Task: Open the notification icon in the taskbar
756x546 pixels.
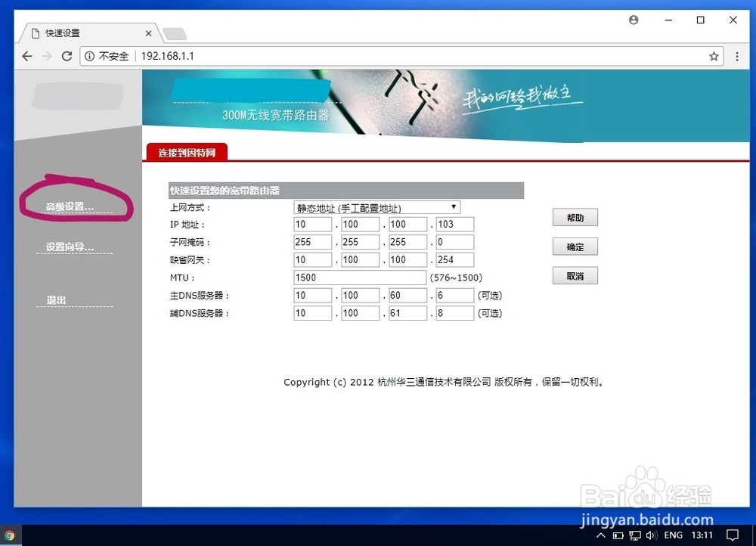Action: [732, 535]
